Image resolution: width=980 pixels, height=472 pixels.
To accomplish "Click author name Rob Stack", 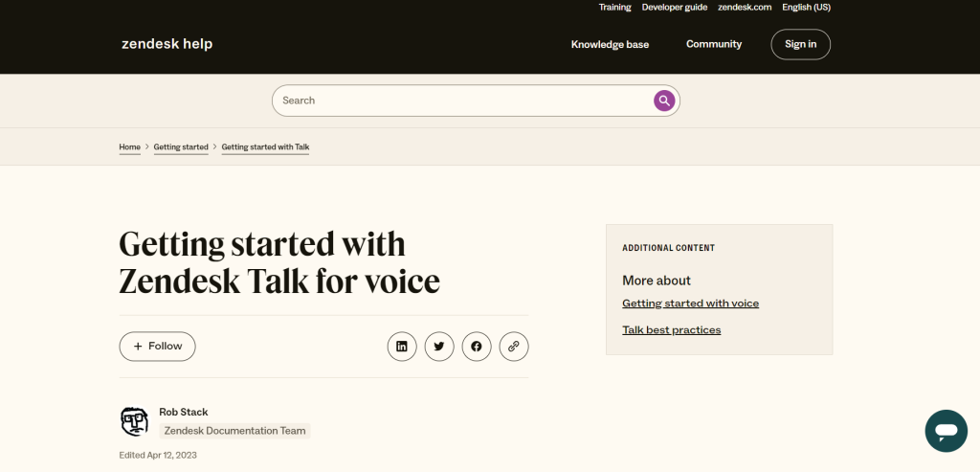I will click(183, 412).
